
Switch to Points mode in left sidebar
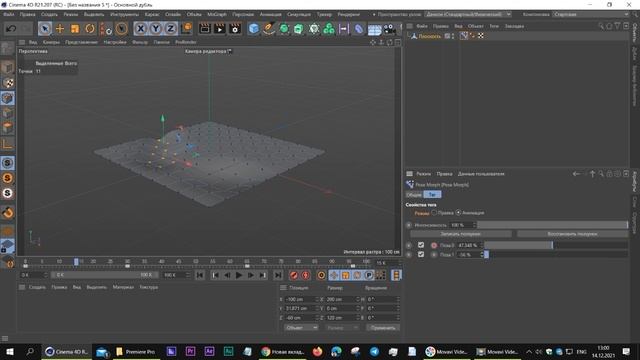click(x=7, y=98)
